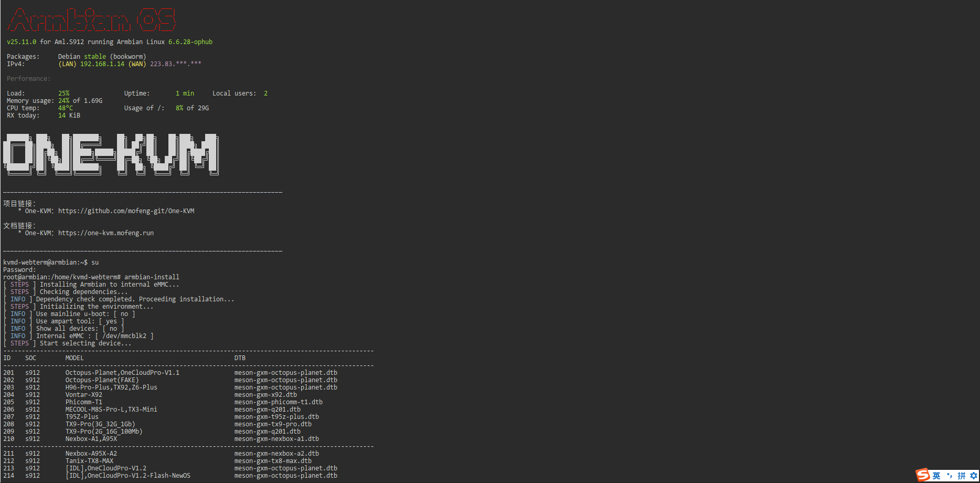Select the WAN address 223.83.***.***
The image size is (980, 483).
175,64
